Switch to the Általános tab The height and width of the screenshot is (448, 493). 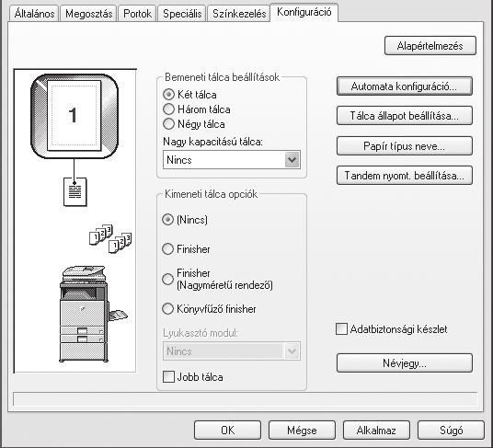(34, 14)
